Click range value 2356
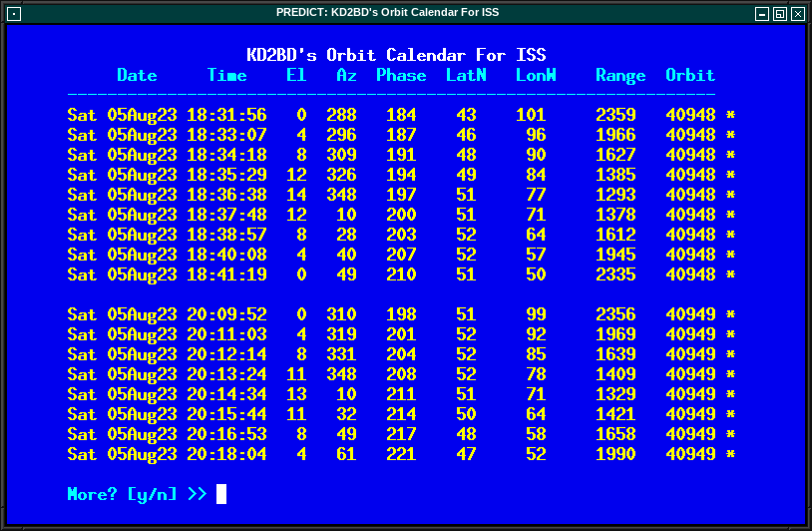The width and height of the screenshot is (812, 531). pos(615,314)
